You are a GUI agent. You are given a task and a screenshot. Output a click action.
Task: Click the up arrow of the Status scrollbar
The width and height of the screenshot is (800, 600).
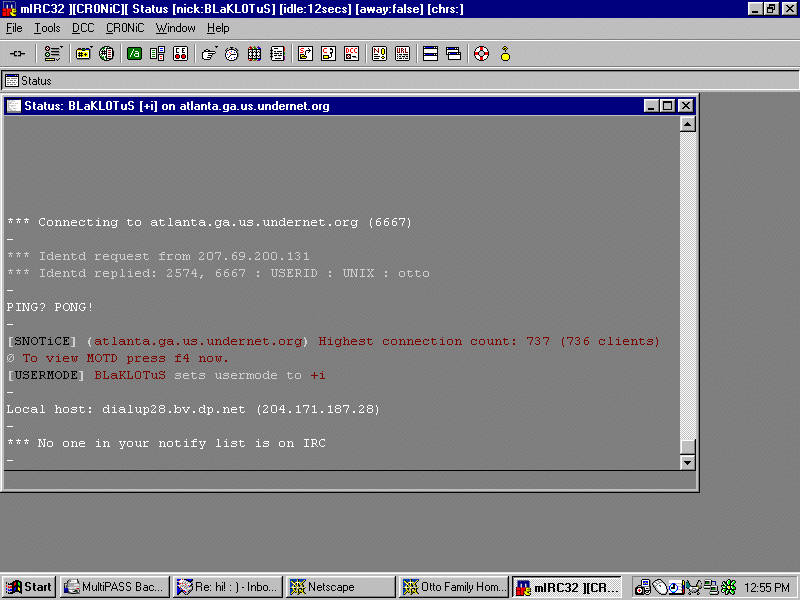[x=688, y=124]
